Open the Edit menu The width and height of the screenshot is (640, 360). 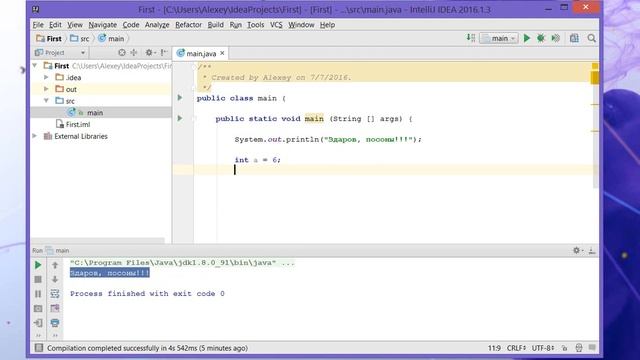[55, 25]
